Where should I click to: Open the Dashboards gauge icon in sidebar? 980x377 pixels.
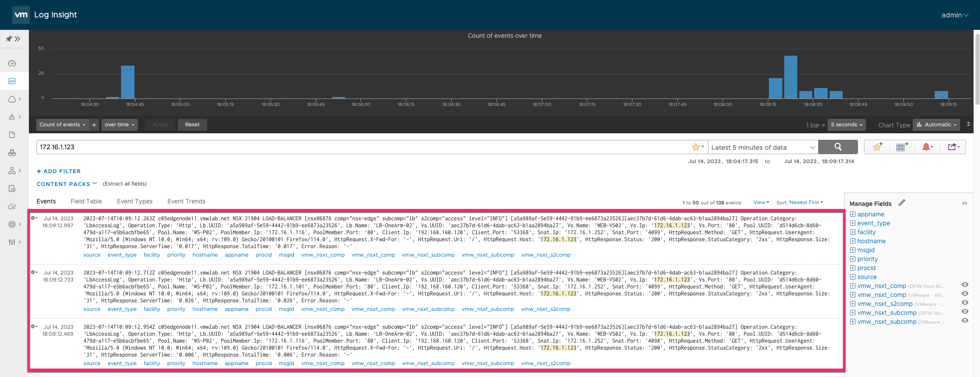pos(12,63)
